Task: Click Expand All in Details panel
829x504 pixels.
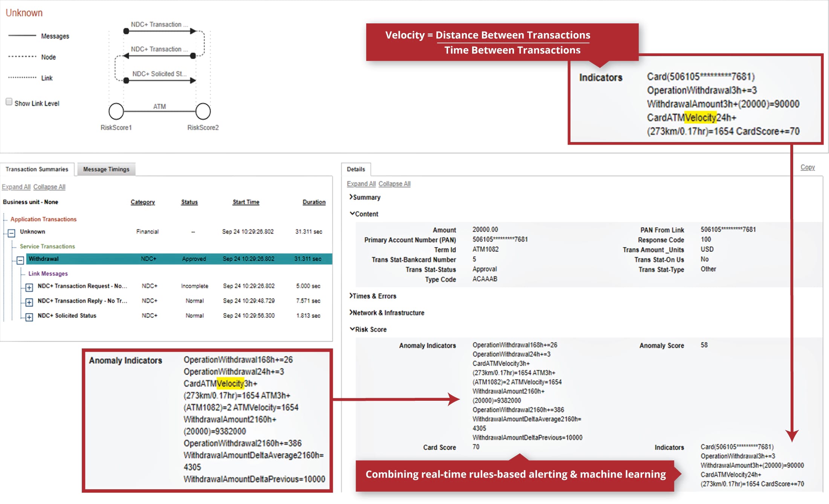Action: (361, 183)
